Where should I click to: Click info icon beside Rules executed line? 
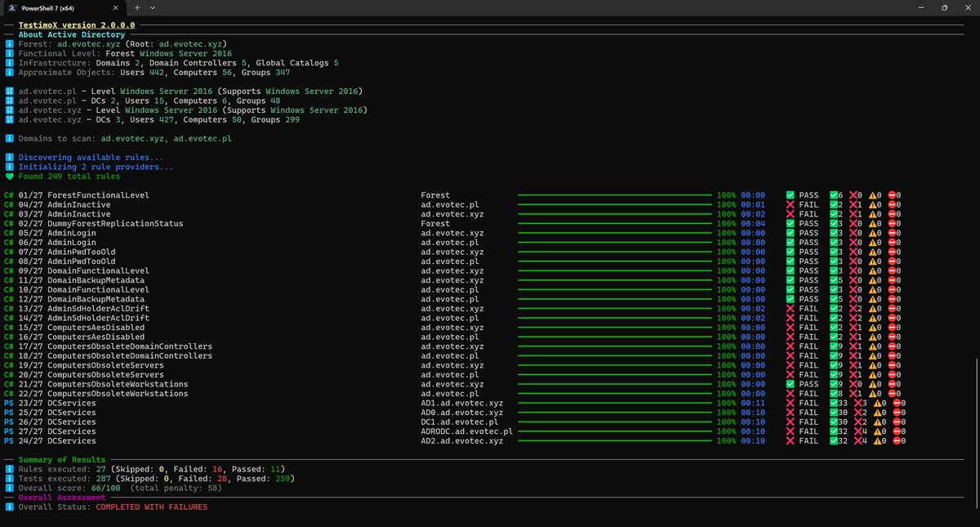point(9,470)
